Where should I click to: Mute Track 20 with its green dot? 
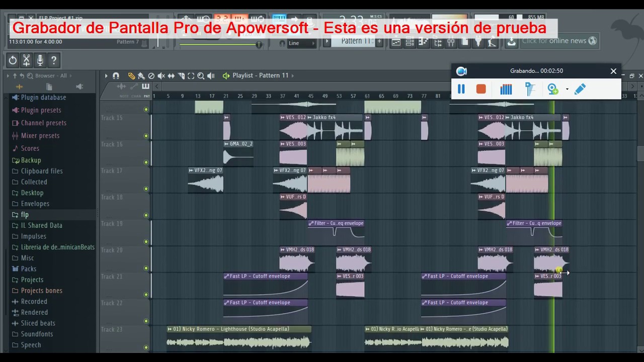[146, 268]
